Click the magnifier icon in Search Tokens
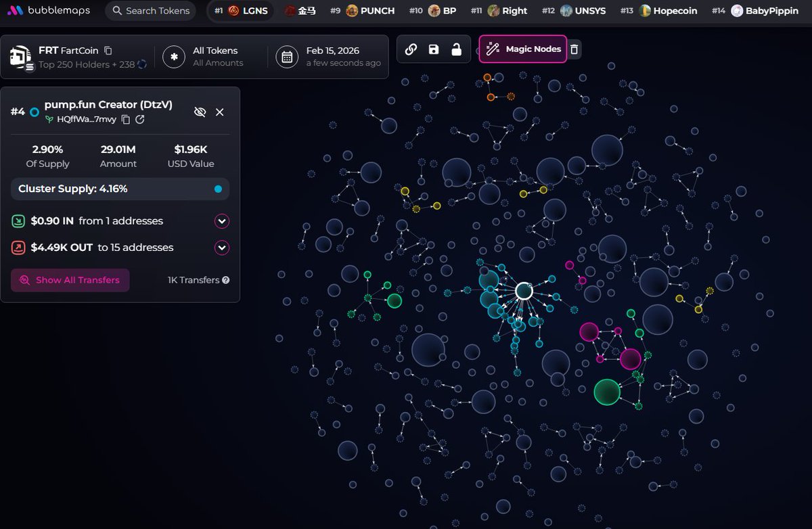 click(118, 11)
